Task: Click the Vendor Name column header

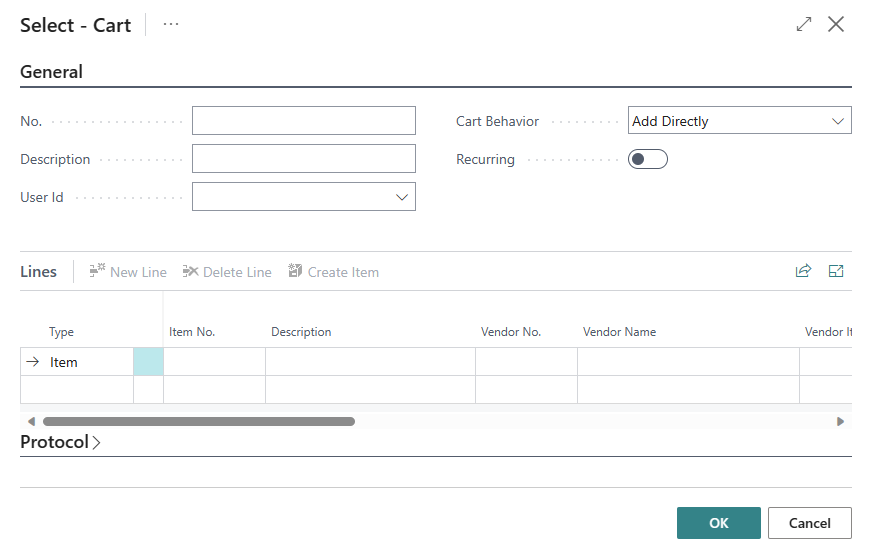Action: pos(619,332)
